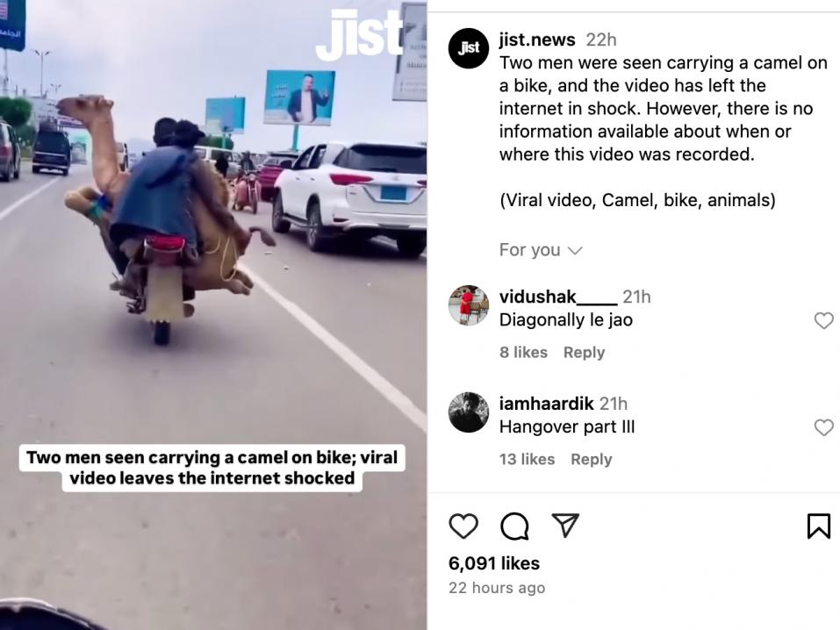840x630 pixels.
Task: Like the post with the heart icon
Action: (463, 526)
